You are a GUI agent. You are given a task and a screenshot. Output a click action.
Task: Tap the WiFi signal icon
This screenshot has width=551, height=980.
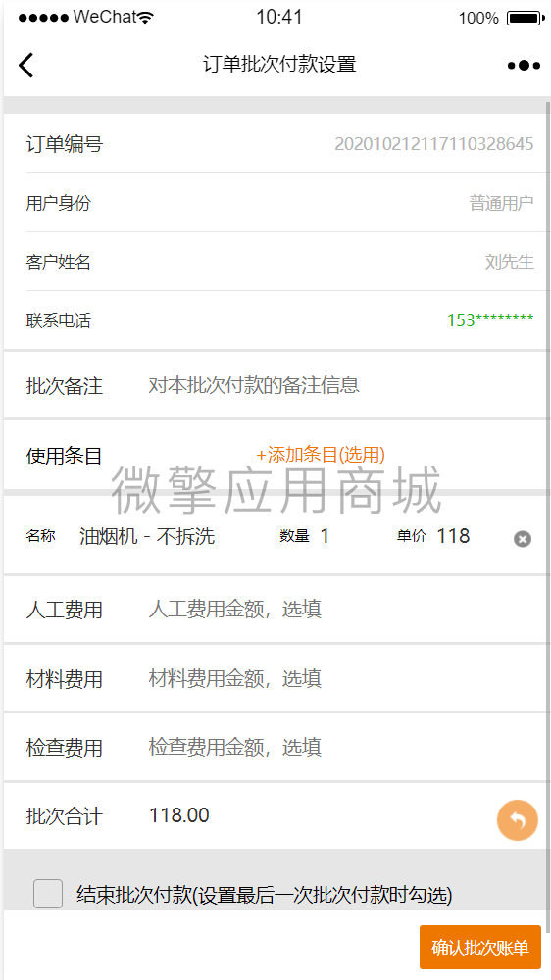click(x=146, y=18)
